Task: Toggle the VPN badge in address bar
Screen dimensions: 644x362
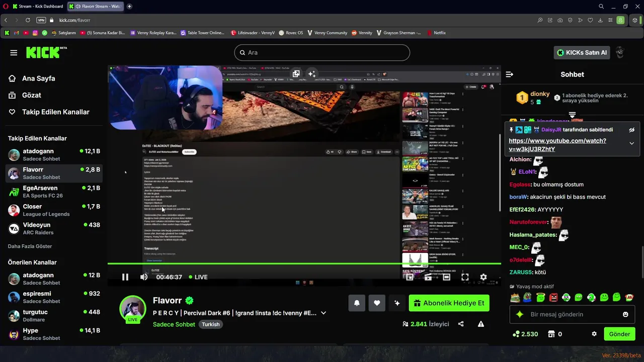Action: click(41, 20)
